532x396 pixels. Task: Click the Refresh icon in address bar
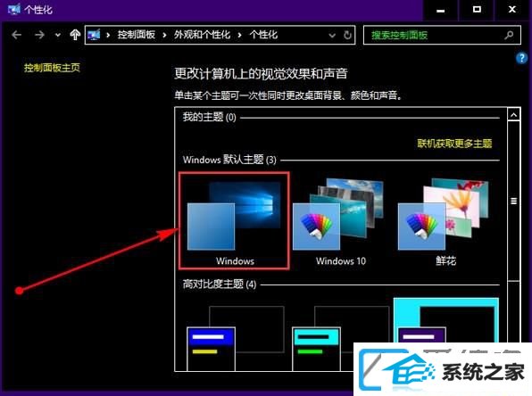point(347,35)
